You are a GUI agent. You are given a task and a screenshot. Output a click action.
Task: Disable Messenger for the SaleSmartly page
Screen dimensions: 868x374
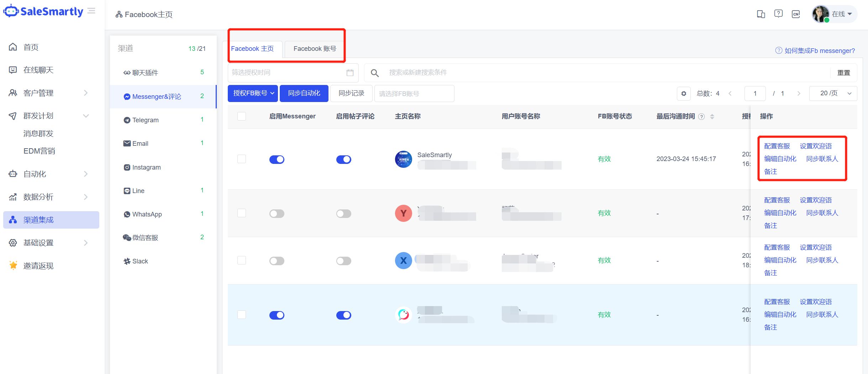coord(277,160)
